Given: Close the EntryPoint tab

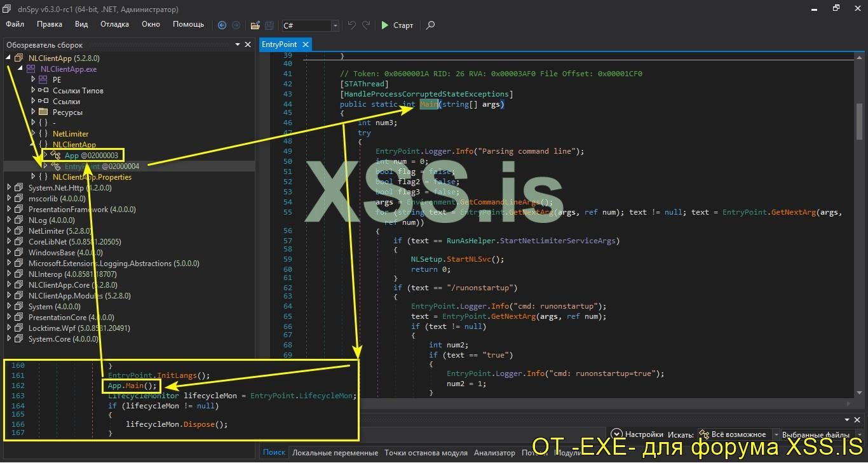Looking at the screenshot, I should tap(305, 44).
